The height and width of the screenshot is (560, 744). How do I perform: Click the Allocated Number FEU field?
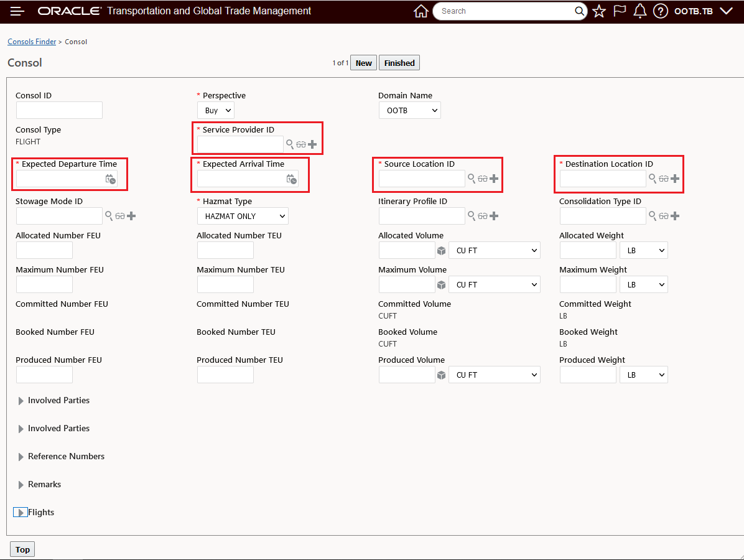(x=44, y=250)
